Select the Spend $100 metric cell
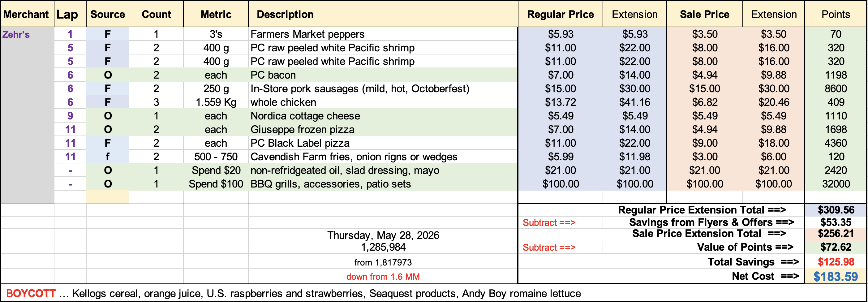The height and width of the screenshot is (302, 868). click(216, 184)
